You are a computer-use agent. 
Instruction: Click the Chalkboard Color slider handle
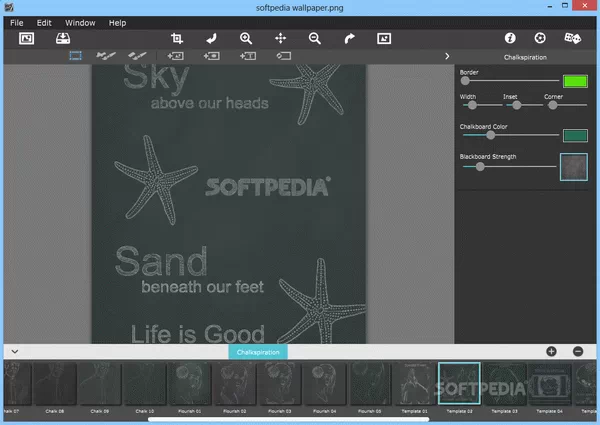(491, 135)
